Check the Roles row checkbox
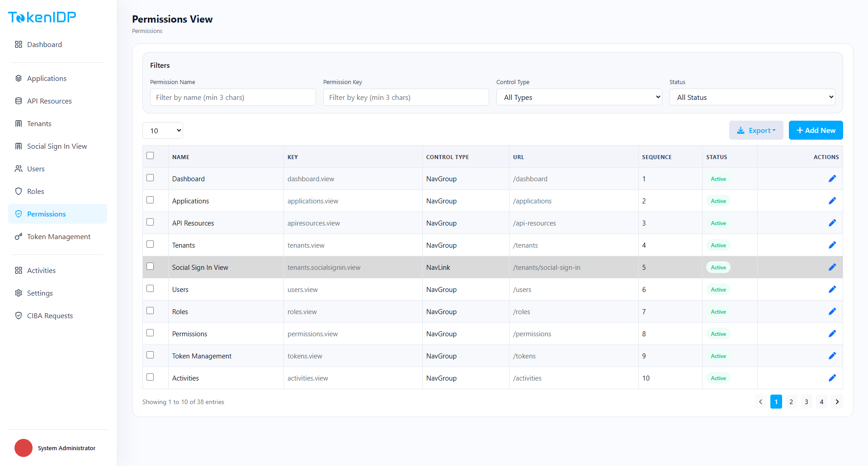868x466 pixels. coord(150,311)
